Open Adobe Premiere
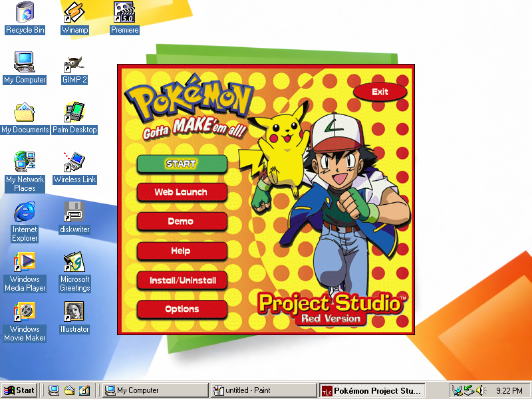This screenshot has width=532, height=399. point(124,13)
